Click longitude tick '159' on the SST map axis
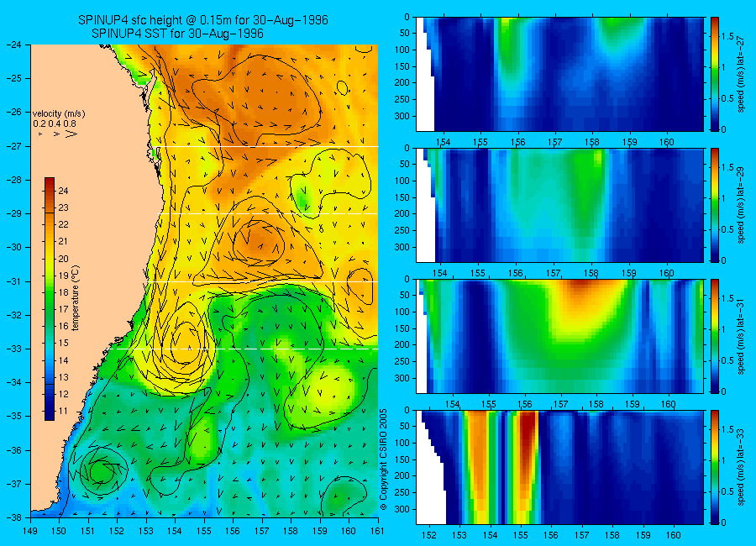 [320, 532]
